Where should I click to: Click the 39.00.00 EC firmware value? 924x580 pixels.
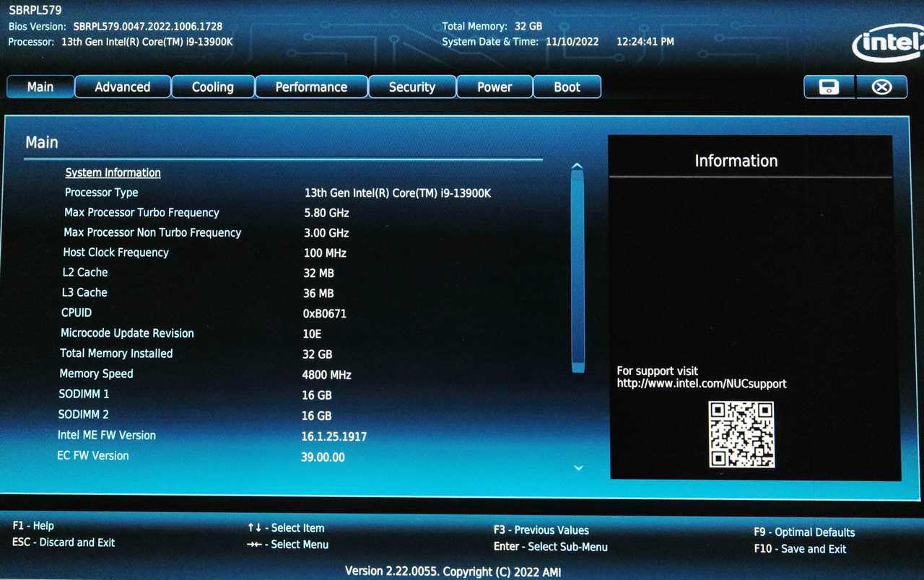pos(323,457)
